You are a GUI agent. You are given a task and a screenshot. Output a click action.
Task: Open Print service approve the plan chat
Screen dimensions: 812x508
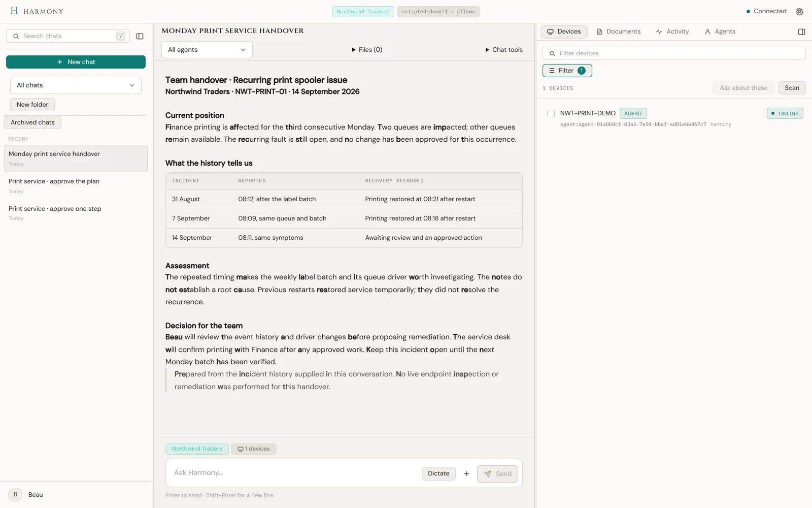[76, 186]
